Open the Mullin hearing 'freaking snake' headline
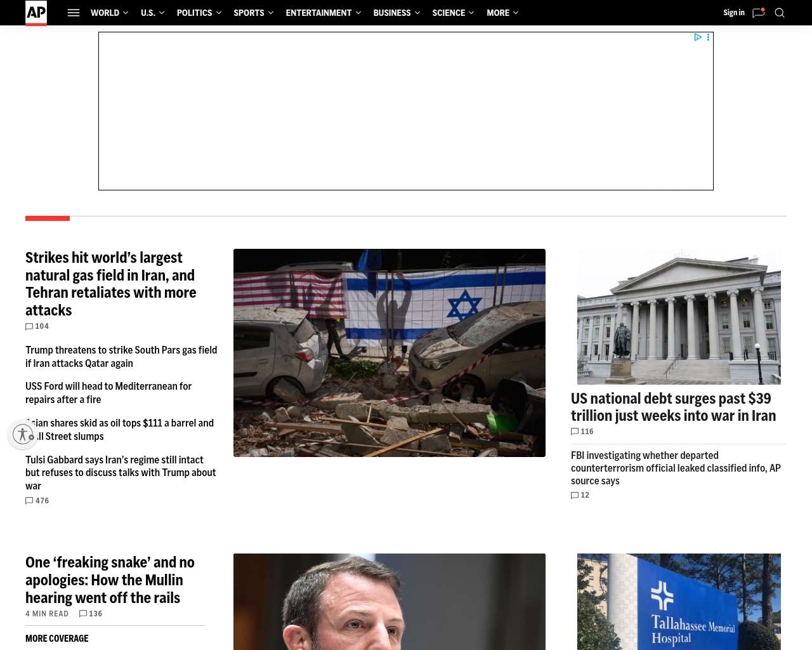Viewport: 812px width, 650px height. click(110, 580)
